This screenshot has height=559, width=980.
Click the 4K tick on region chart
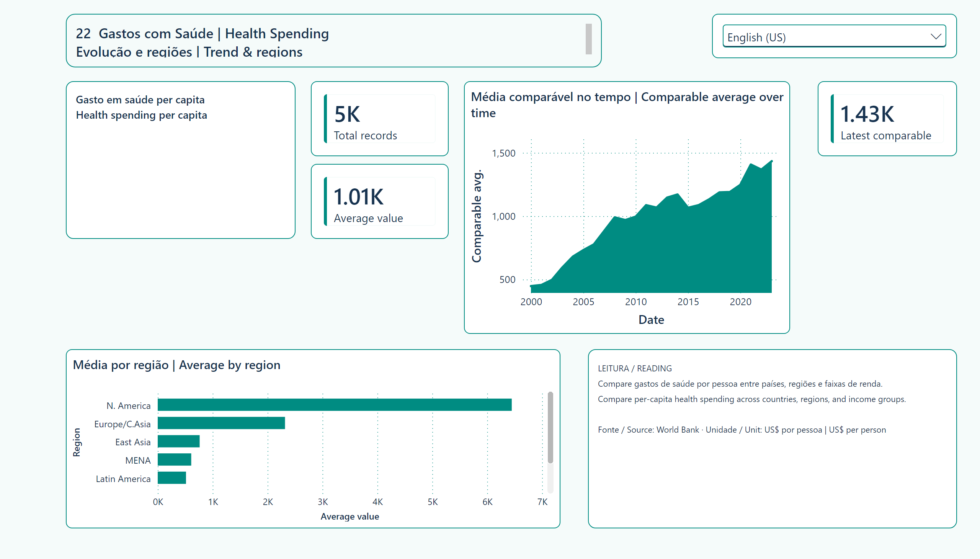pyautogui.click(x=378, y=502)
